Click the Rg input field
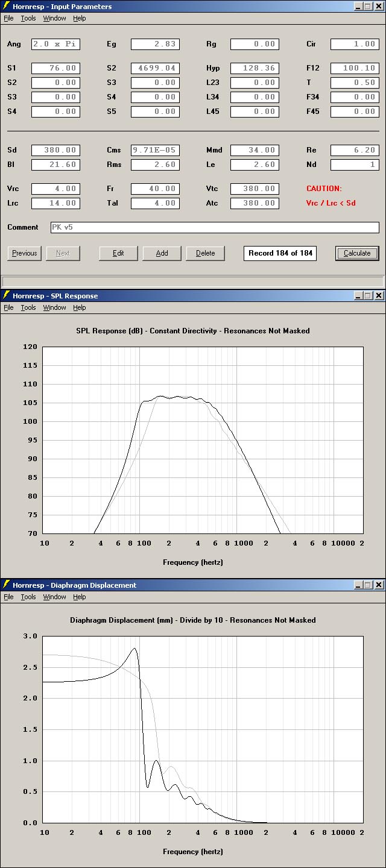The image size is (386, 868). [x=255, y=44]
